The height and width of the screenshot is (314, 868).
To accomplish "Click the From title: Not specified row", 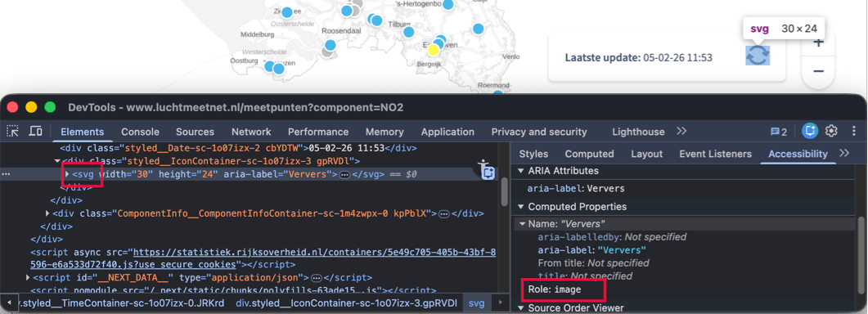I will [x=593, y=263].
